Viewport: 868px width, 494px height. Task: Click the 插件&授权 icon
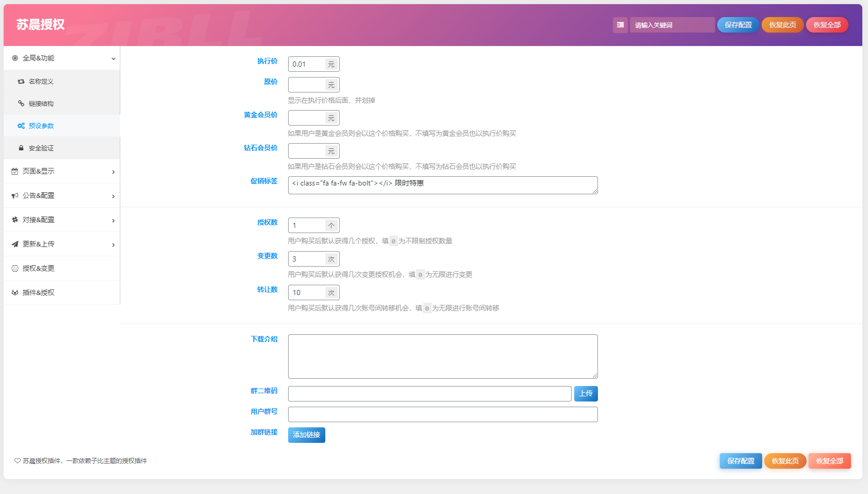click(15, 293)
